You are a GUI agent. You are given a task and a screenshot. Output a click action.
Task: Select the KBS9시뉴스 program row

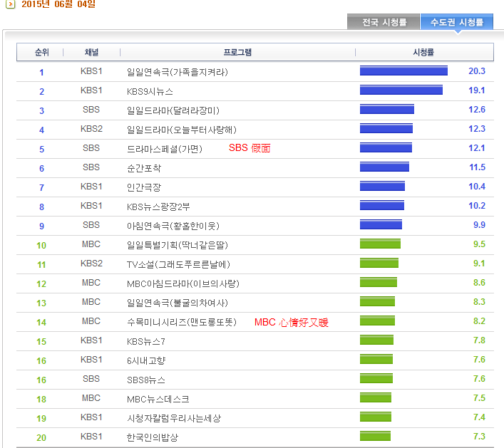coord(255,91)
